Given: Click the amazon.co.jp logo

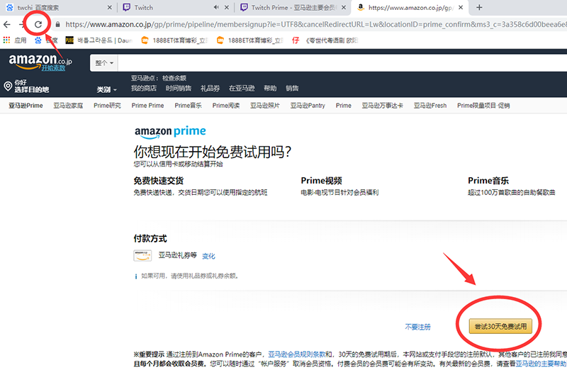Looking at the screenshot, I should pos(40,60).
